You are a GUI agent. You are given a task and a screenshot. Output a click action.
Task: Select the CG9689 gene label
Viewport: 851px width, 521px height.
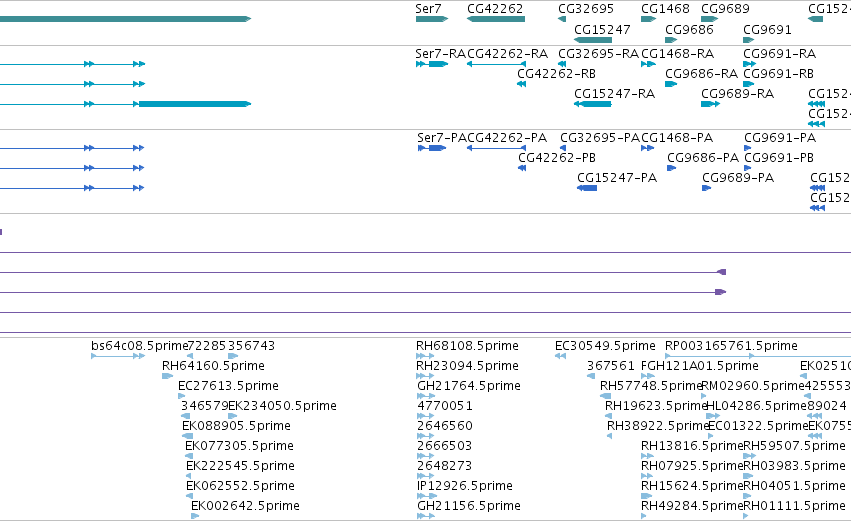point(725,9)
